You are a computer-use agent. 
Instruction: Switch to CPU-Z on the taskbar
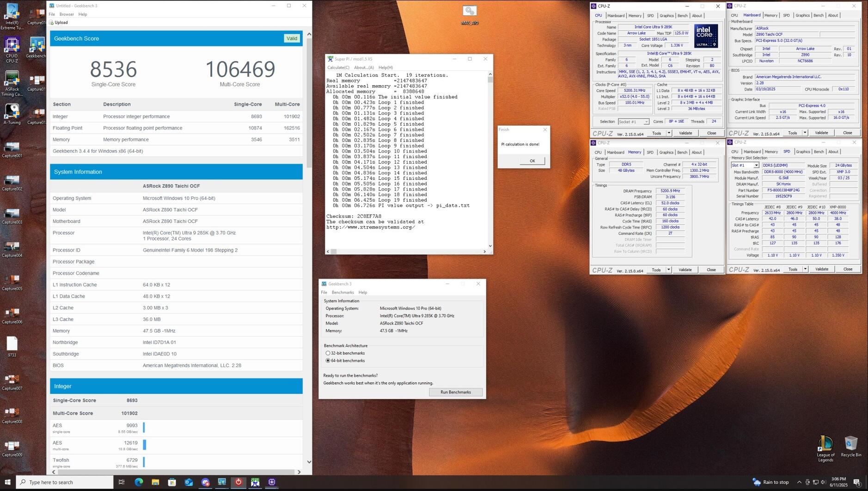(272, 482)
